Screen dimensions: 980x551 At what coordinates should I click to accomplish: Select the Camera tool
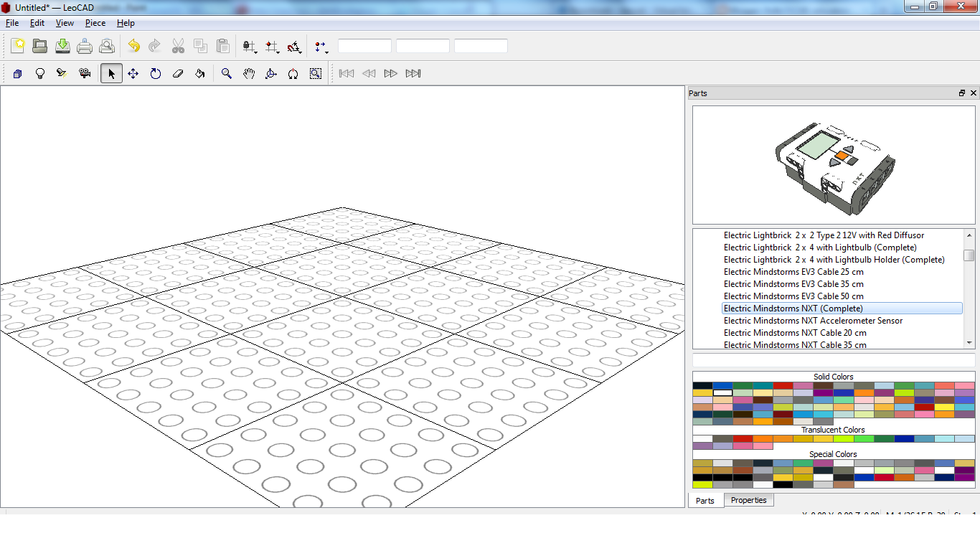pos(85,73)
